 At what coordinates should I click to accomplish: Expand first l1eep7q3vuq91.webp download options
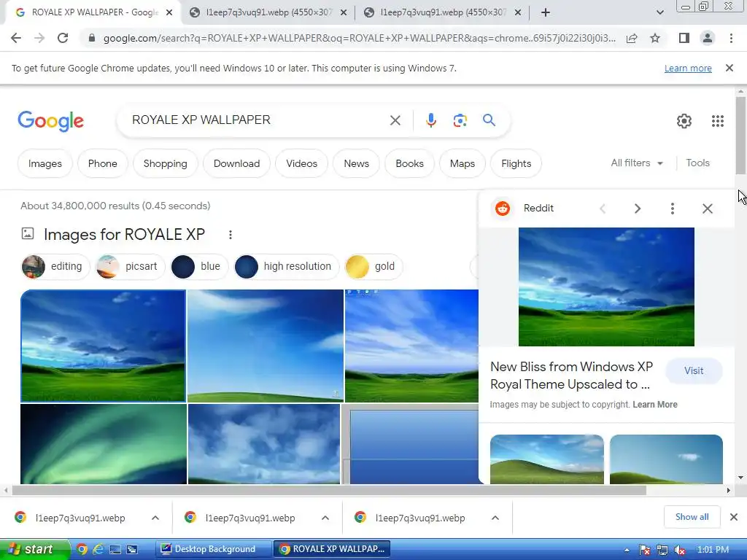[155, 518]
